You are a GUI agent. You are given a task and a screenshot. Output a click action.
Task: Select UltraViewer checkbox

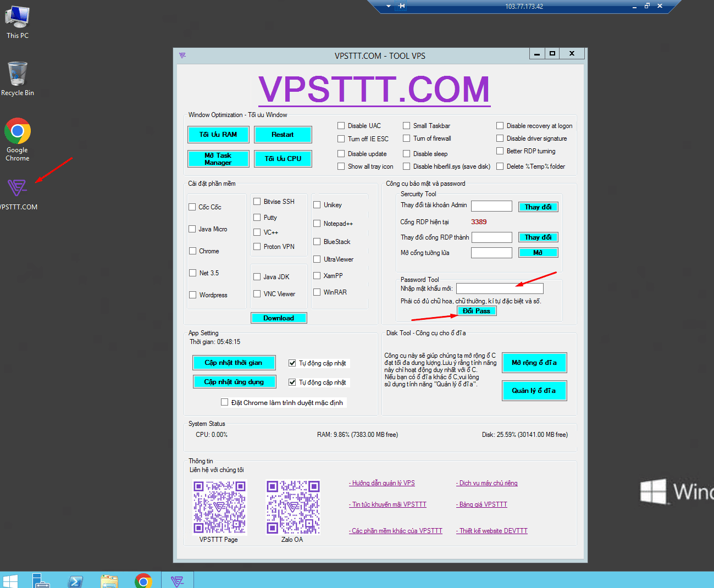pos(317,259)
